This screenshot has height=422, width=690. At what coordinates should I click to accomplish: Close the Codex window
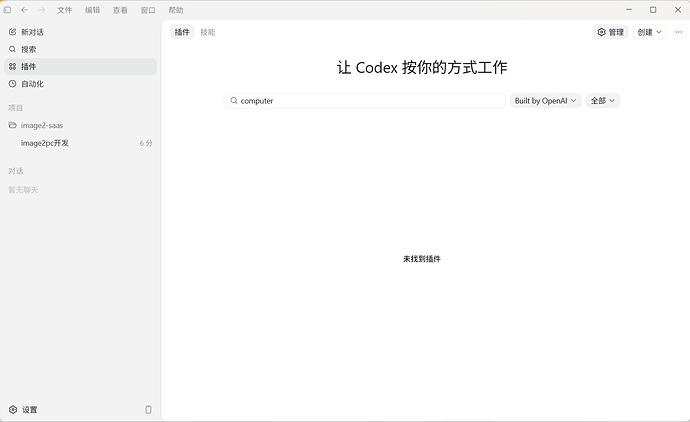(x=678, y=10)
